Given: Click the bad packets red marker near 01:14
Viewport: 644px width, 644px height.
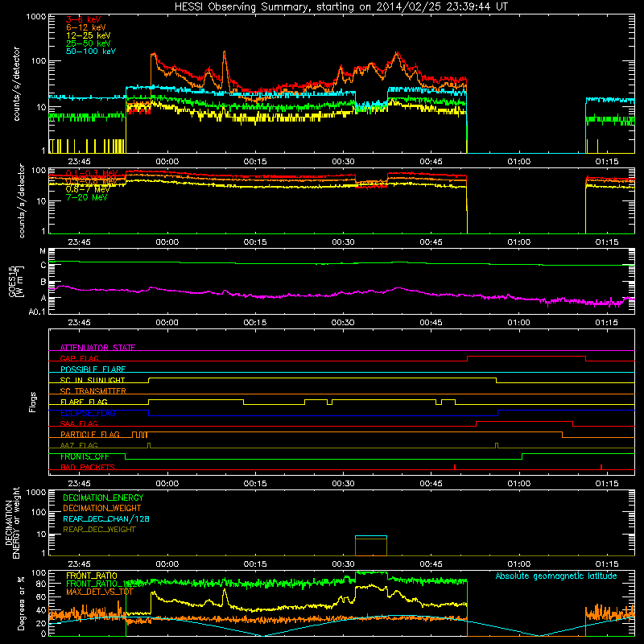Looking at the screenshot, I should pyautogui.click(x=601, y=467).
